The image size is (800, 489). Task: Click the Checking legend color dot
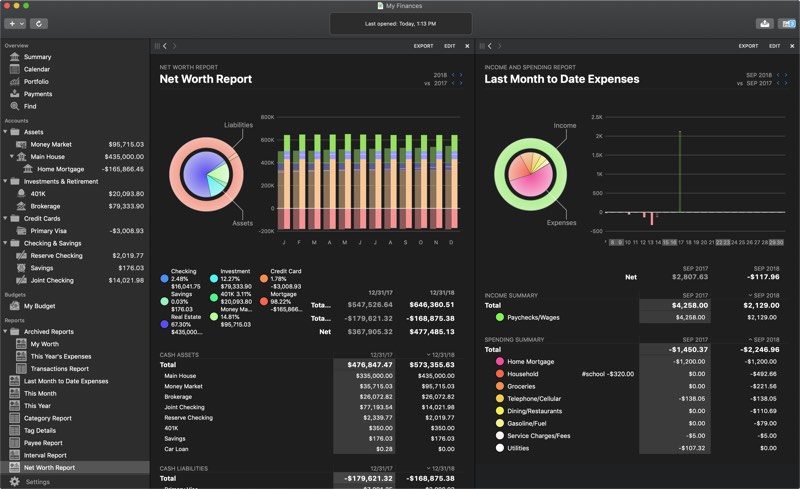pos(164,279)
